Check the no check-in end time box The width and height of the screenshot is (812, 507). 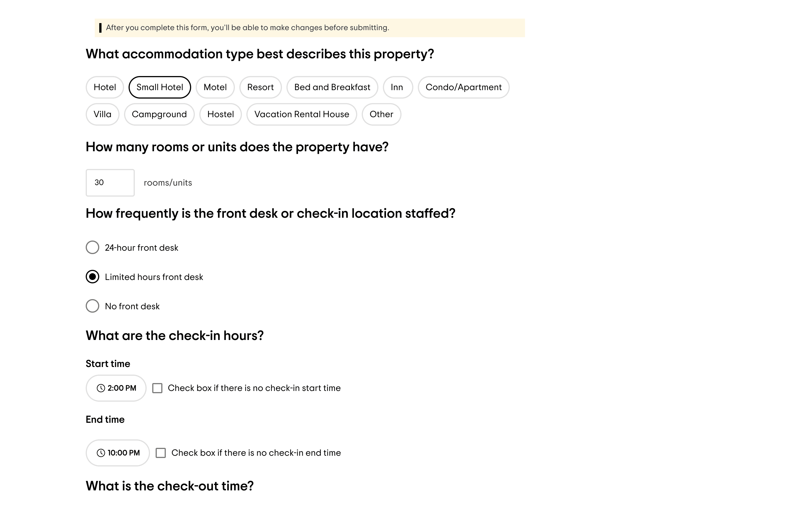click(161, 453)
